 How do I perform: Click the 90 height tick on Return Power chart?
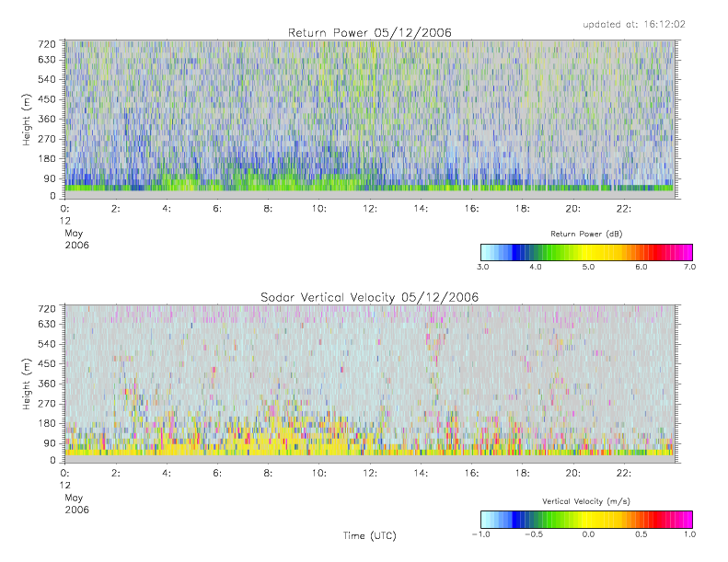tap(50, 178)
